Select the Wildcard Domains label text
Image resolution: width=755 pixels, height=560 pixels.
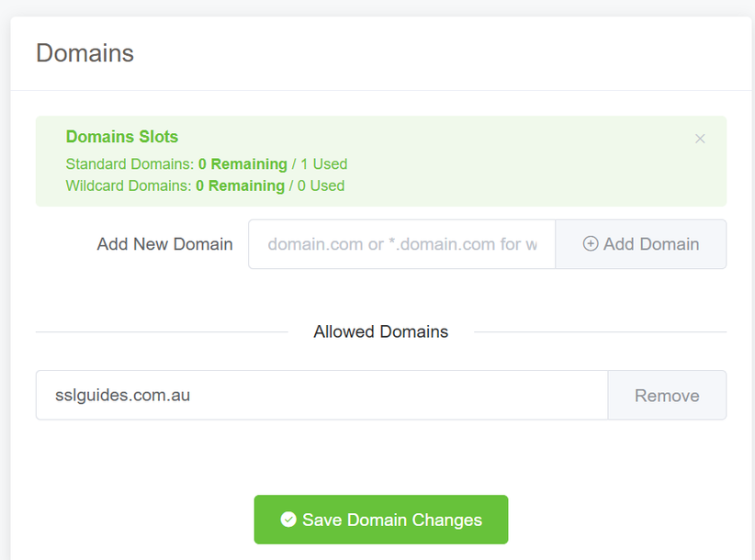[x=129, y=185]
